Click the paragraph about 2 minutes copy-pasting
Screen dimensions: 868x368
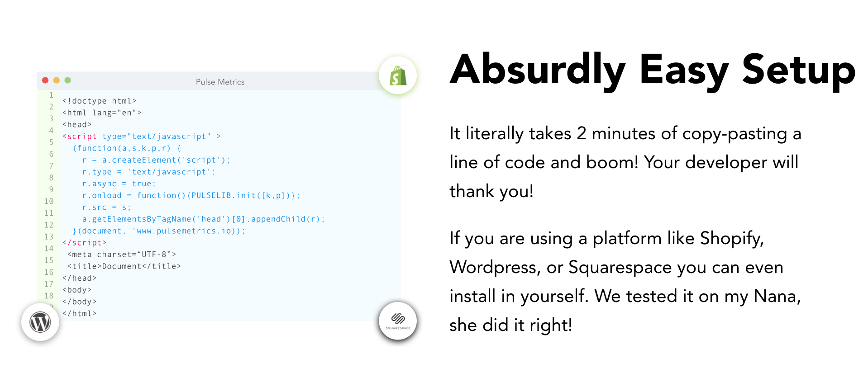625,162
